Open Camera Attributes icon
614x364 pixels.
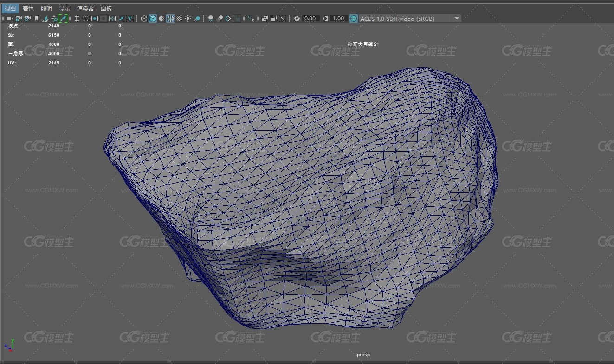27,19
